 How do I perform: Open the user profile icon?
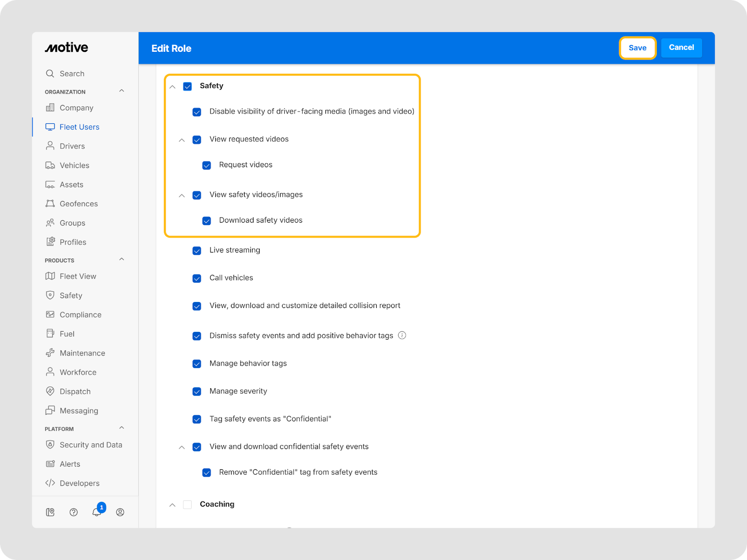coord(120,512)
